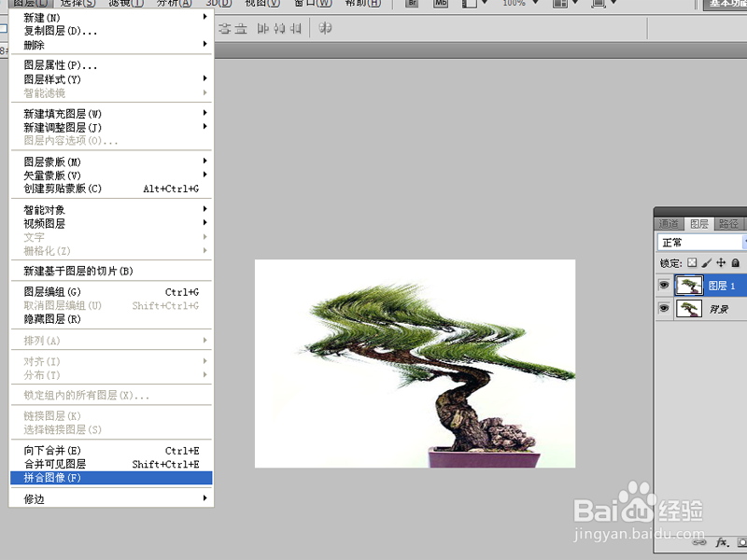Expand the 视频图层 submenu

point(111,223)
